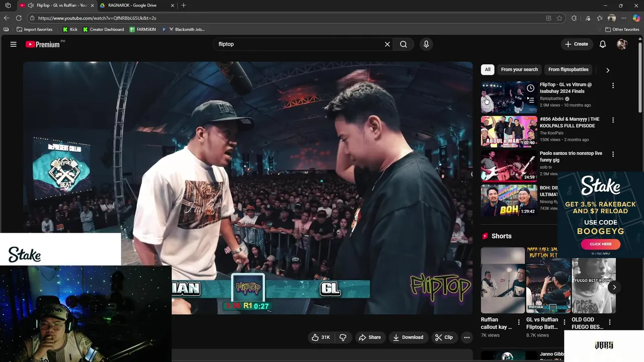Open more actions menu beside Clip

tap(467, 337)
